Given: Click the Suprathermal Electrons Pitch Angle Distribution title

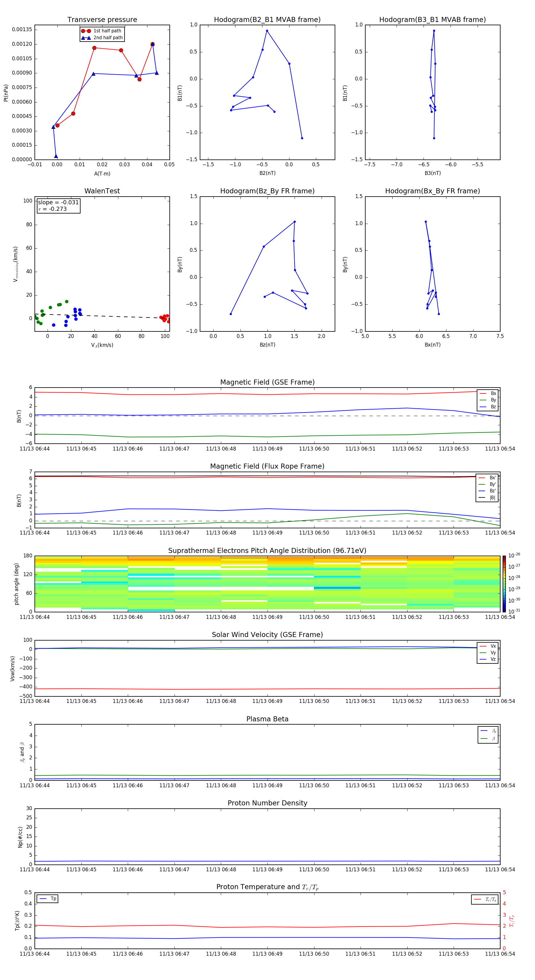Looking at the screenshot, I should click(x=267, y=551).
